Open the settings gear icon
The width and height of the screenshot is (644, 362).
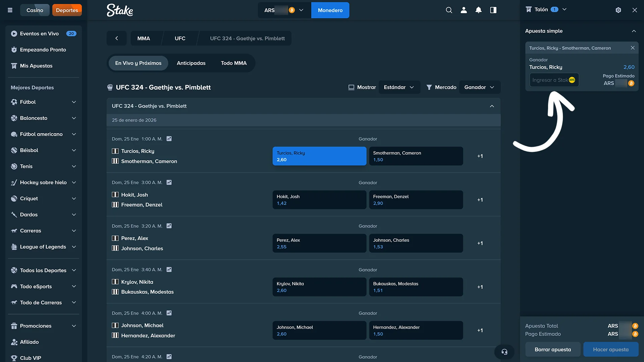[x=618, y=10]
